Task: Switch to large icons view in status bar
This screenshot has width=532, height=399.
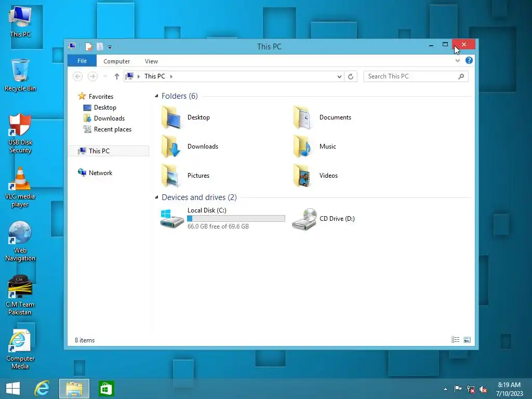Action: [x=467, y=340]
